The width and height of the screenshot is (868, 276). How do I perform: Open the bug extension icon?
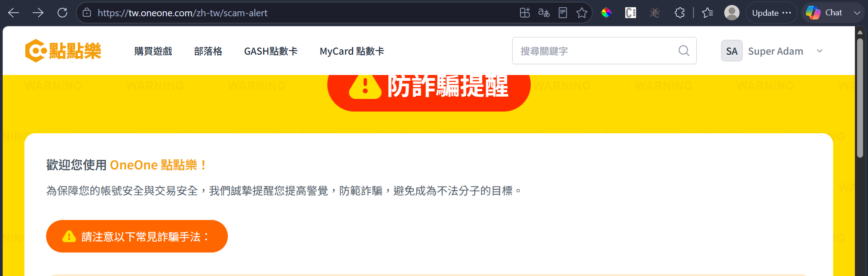click(655, 13)
